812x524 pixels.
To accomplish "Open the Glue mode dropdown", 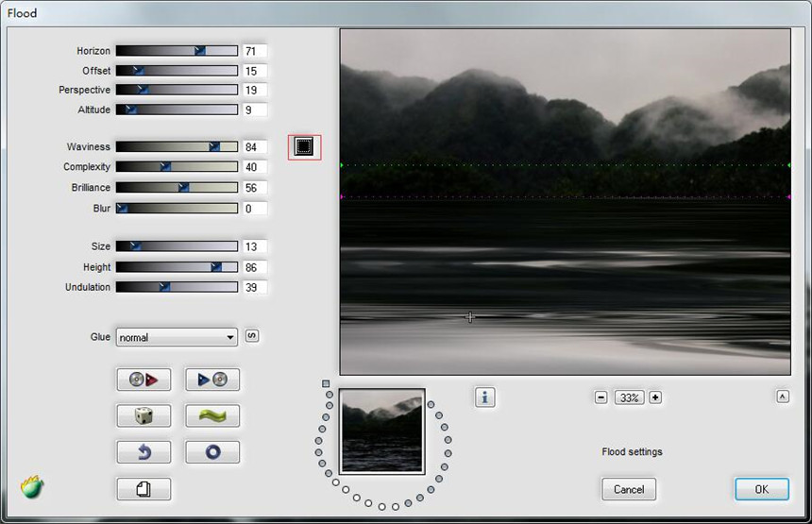I will (177, 337).
